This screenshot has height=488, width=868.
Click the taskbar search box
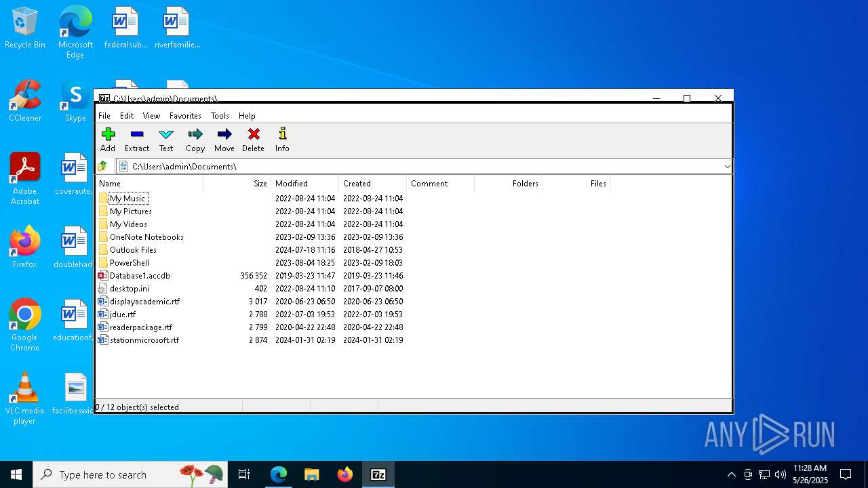pos(130,474)
